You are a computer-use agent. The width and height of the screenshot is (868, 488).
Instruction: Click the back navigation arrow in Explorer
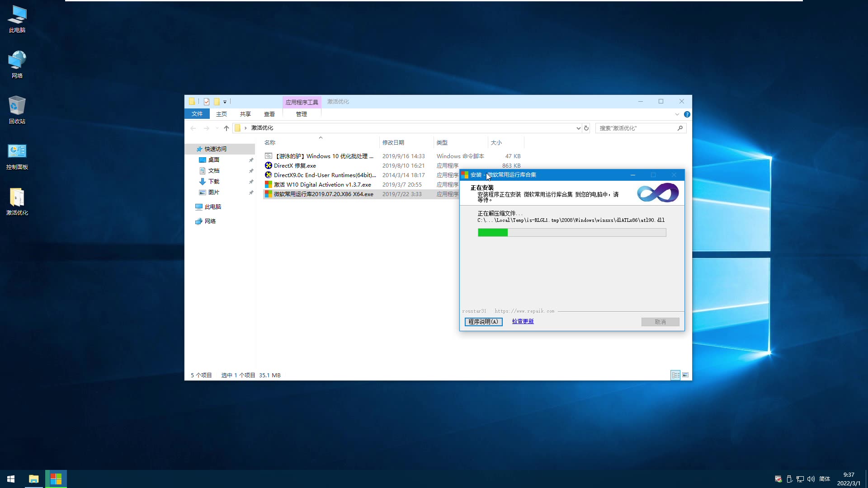click(x=193, y=128)
